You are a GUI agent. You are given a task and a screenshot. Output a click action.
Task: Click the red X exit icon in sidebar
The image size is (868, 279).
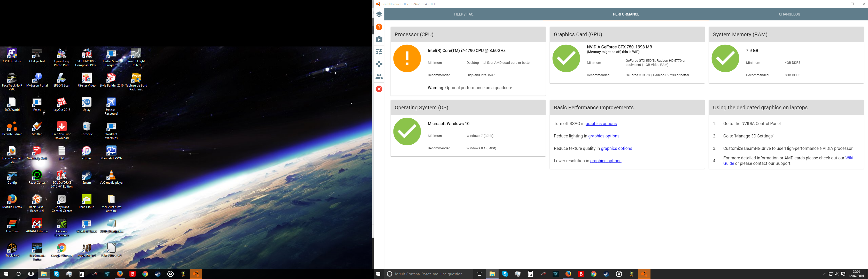pos(379,89)
